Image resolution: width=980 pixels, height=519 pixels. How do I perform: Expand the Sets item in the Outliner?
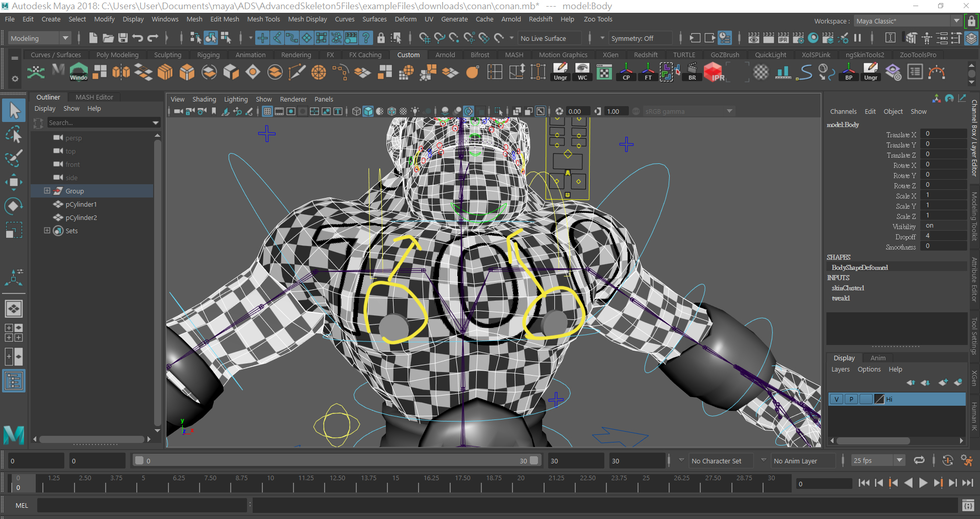tap(47, 231)
